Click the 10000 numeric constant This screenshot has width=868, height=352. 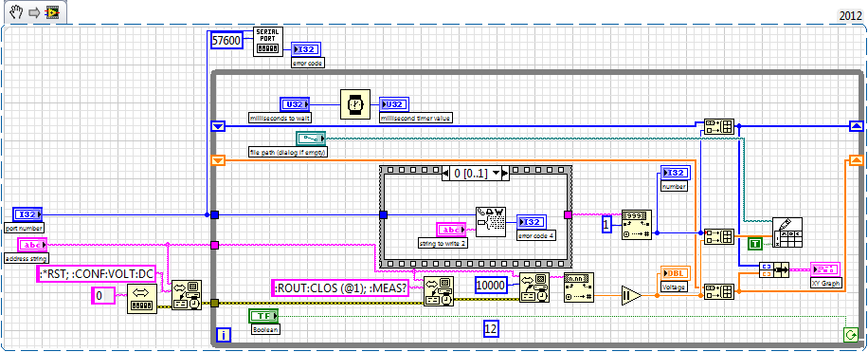point(493,286)
